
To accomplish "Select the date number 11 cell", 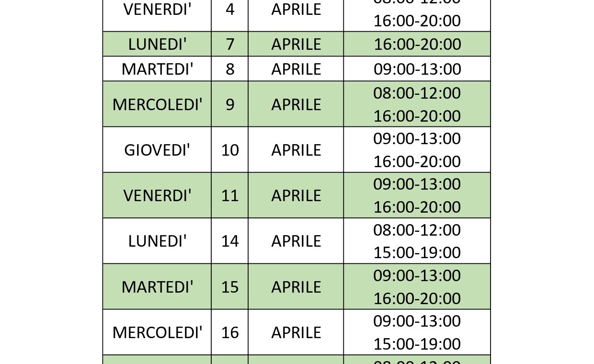I will click(x=230, y=195).
